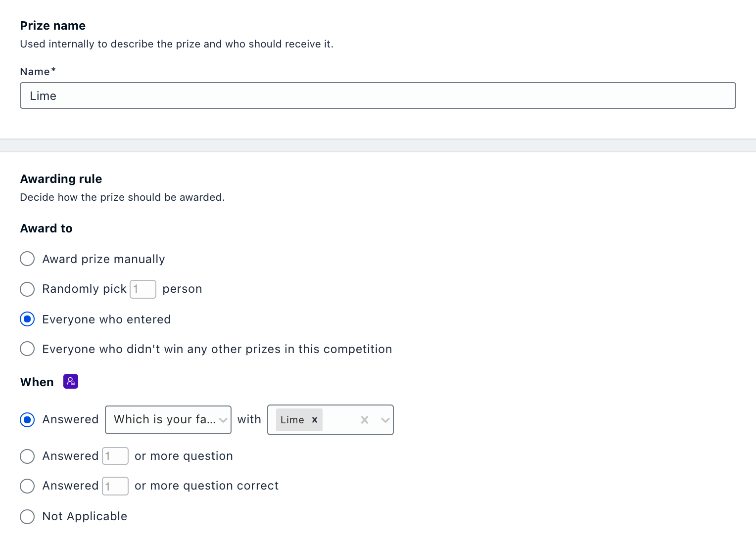Click the 'Not Applicable' label text

pyautogui.click(x=85, y=517)
